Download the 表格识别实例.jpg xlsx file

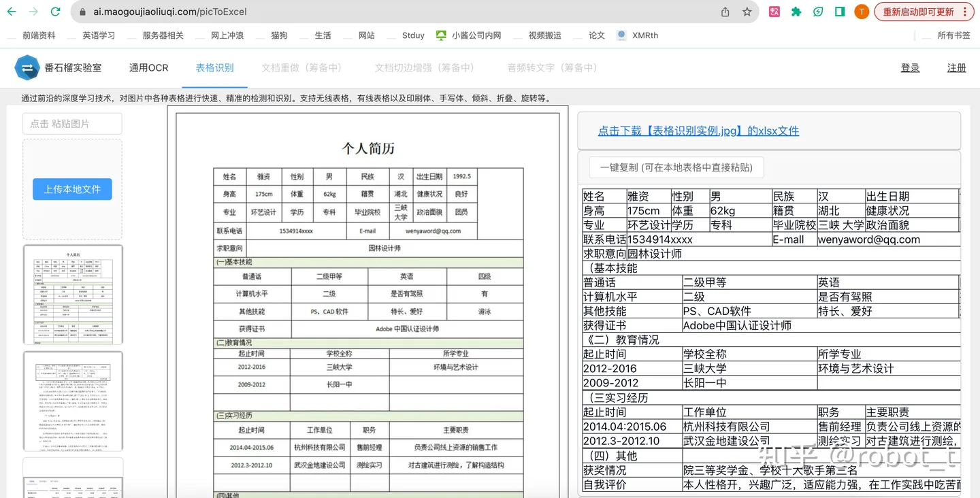click(x=698, y=131)
